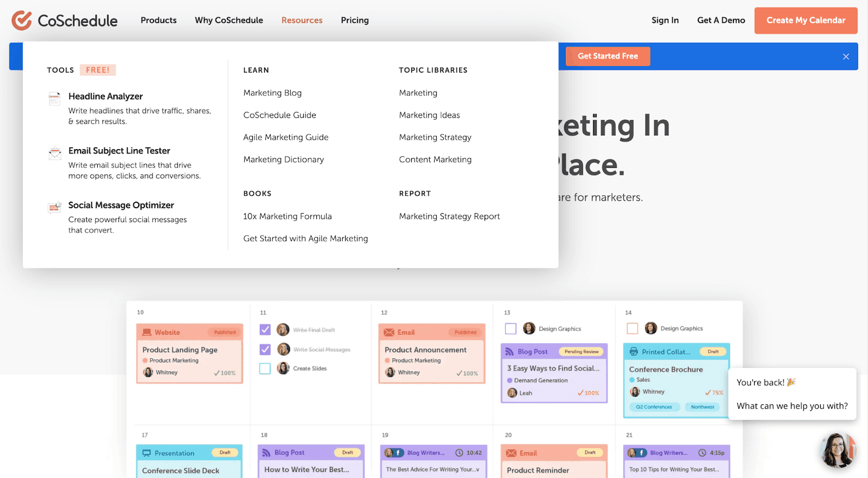This screenshot has height=478, width=868.
Task: Click the Email envelope icon on Product Announcement
Action: [389, 332]
